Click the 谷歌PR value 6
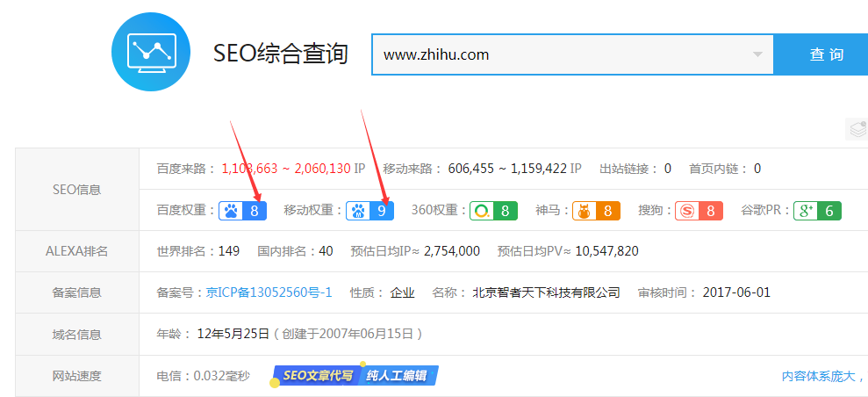The height and width of the screenshot is (397, 868). 829,211
